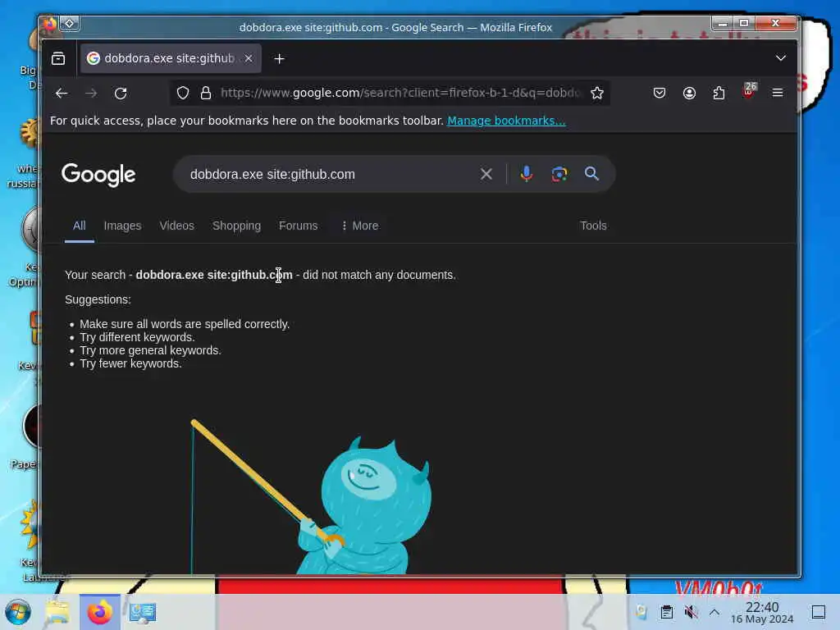Click the forward navigation arrow
Viewport: 840px width, 630px height.
tap(91, 94)
